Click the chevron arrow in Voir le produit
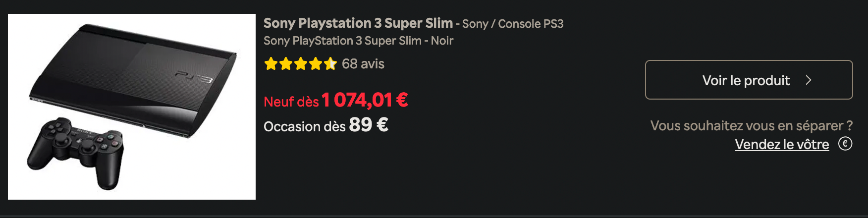 click(809, 80)
